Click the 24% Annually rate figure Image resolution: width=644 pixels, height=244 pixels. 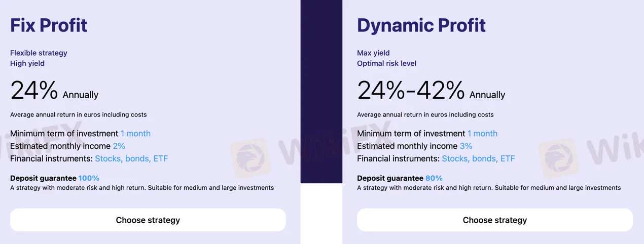34,91
